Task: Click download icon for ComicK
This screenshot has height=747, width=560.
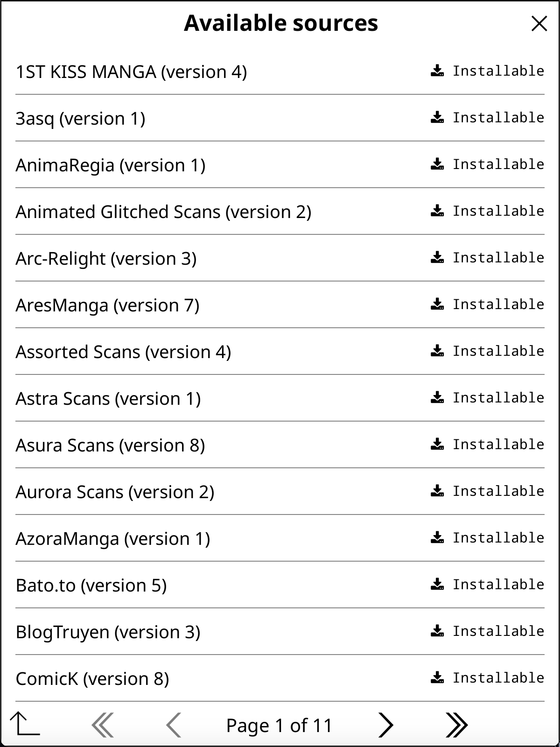Action: pos(437,678)
